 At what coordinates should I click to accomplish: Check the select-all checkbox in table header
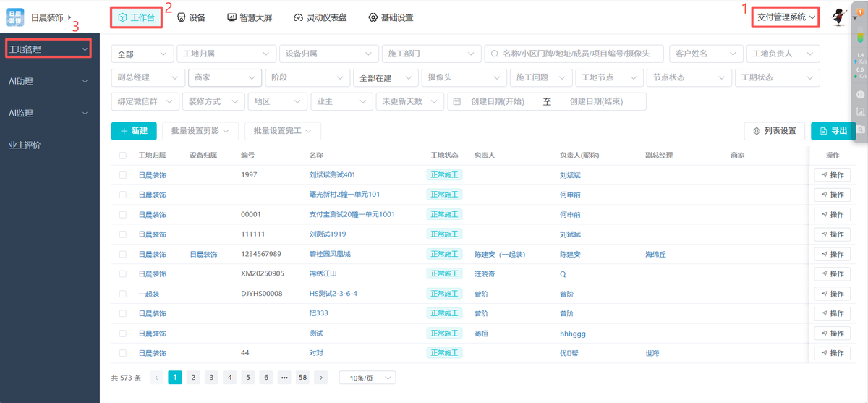pyautogui.click(x=122, y=156)
